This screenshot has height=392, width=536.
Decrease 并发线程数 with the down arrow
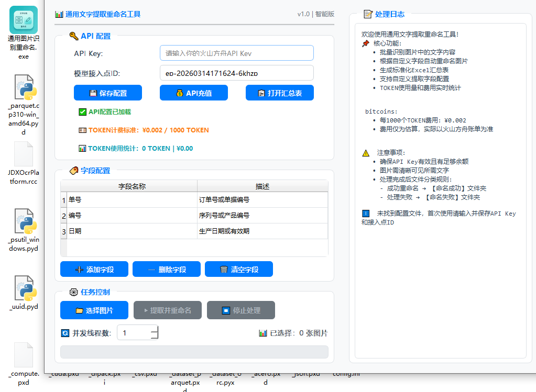tap(154, 337)
